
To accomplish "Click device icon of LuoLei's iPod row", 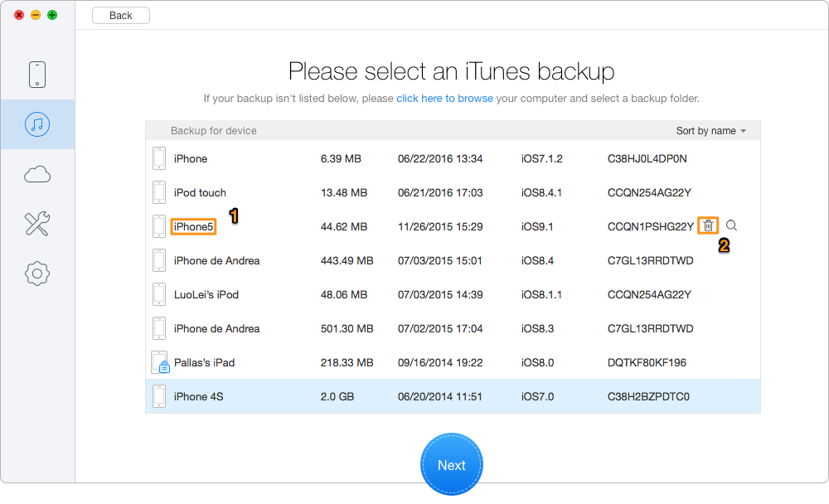I will 159,294.
